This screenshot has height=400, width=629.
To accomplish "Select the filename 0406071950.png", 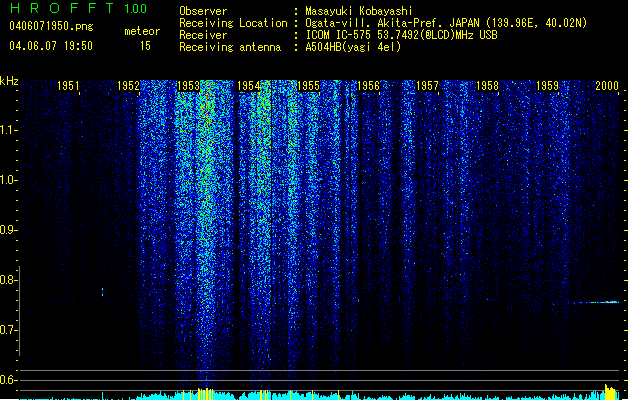I will coord(51,27).
